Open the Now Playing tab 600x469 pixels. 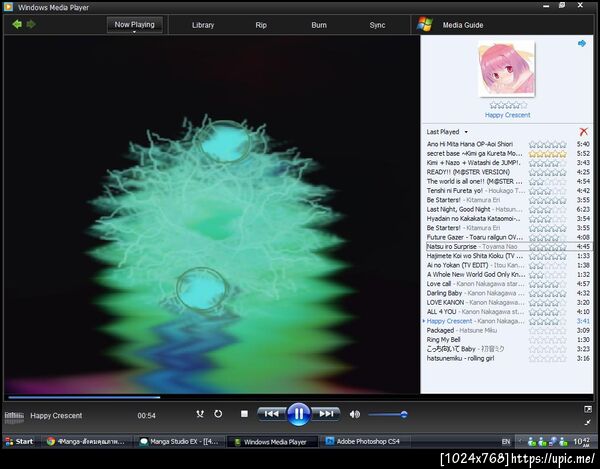[134, 24]
